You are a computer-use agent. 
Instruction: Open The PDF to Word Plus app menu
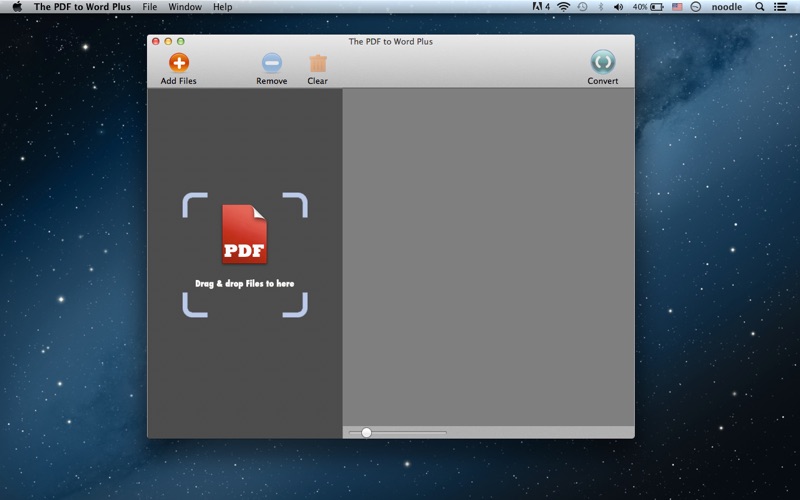coord(82,7)
